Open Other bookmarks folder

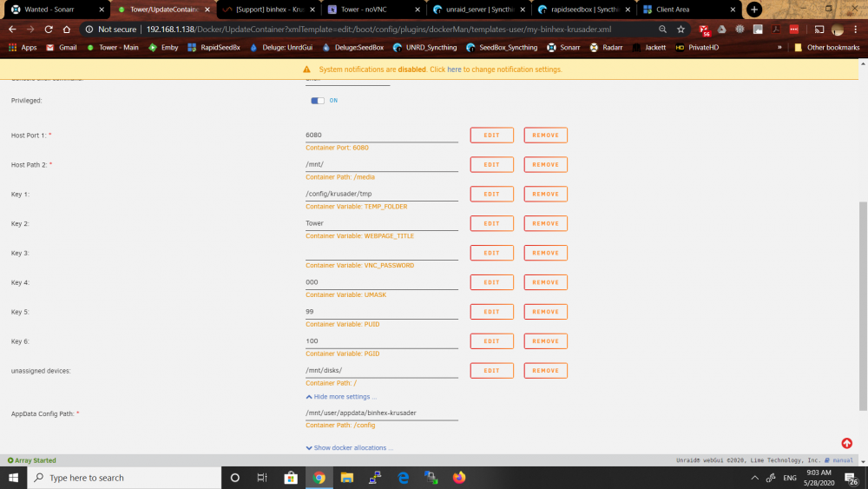pos(827,48)
